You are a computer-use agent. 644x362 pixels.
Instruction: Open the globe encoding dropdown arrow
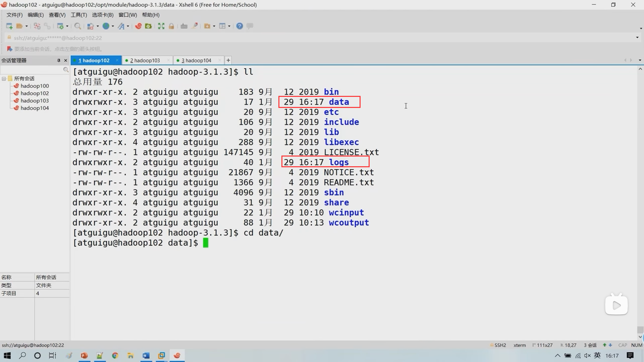pyautogui.click(x=113, y=26)
